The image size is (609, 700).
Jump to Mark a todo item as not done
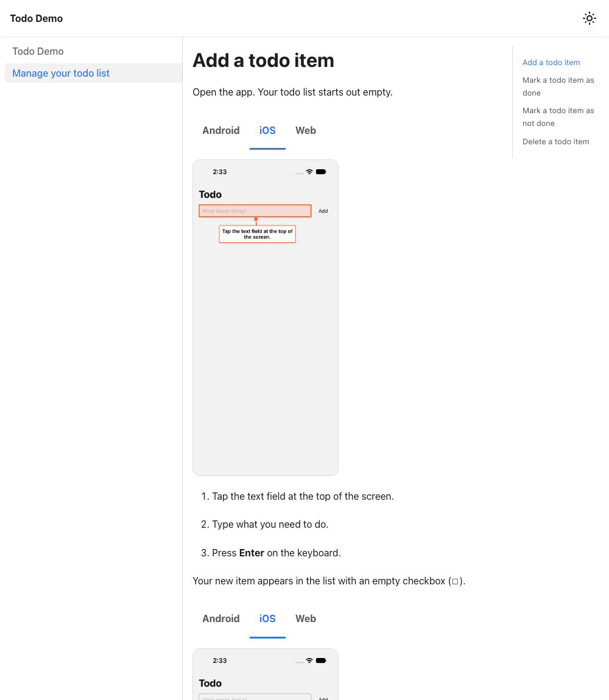click(558, 117)
